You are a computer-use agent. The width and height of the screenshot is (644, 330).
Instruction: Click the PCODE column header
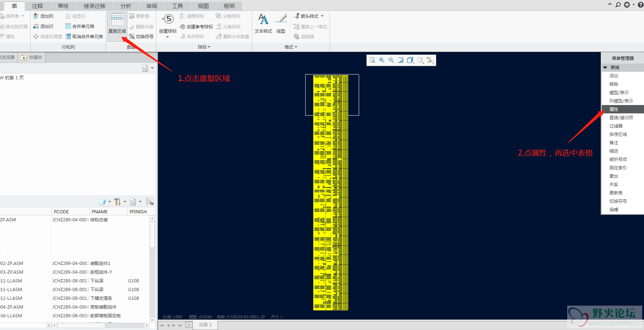[70, 212]
